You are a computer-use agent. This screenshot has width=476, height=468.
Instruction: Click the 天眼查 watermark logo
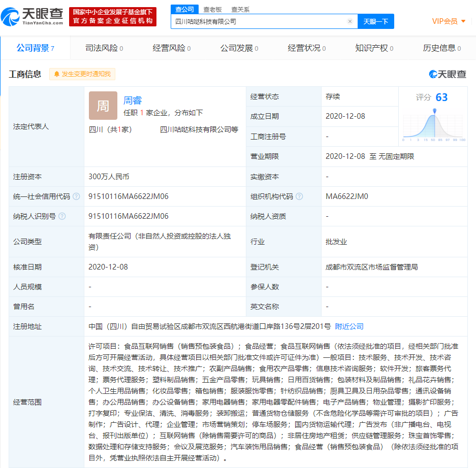(447, 74)
